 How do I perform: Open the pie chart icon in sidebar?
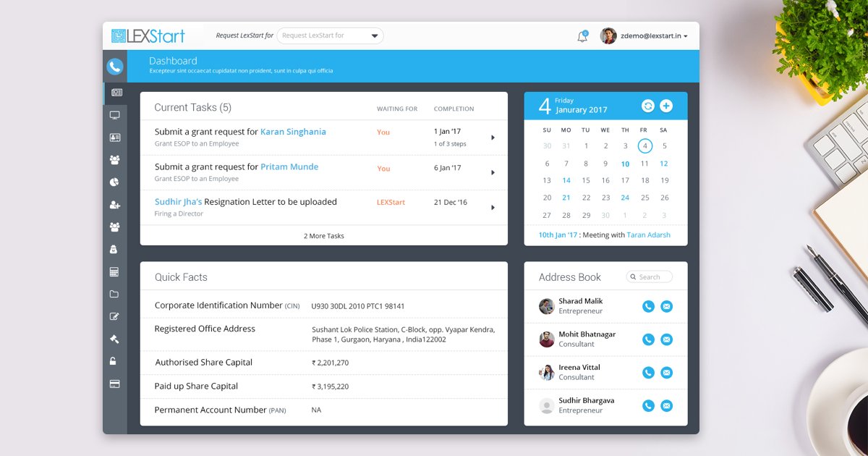point(114,182)
